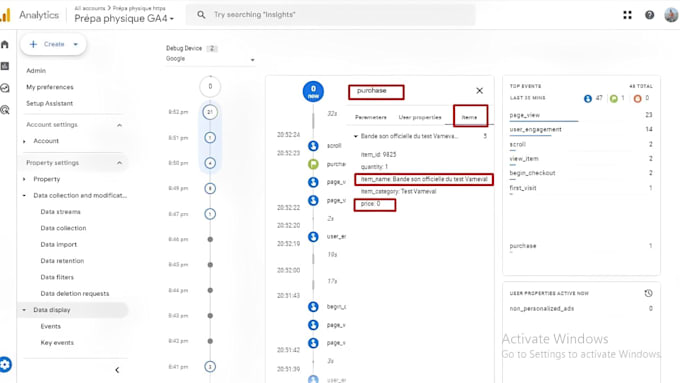This screenshot has width=680, height=383.
Task: Click the Analytics logo
Action: tap(6, 15)
